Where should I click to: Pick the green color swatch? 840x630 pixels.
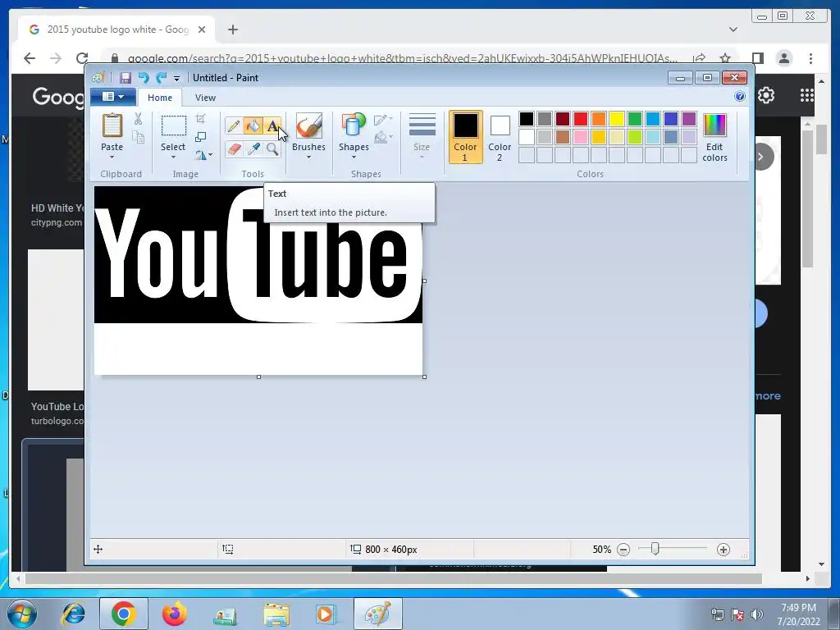(x=635, y=119)
